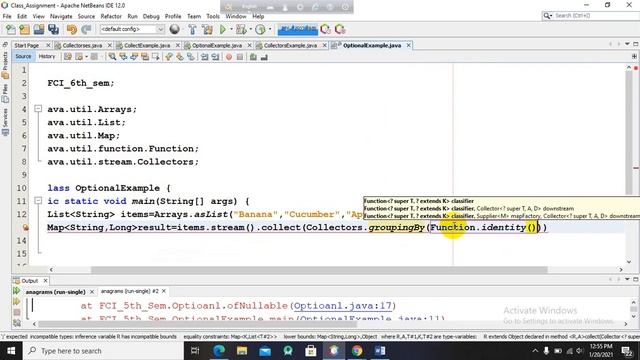Click the Profile Project clock icon

click(x=260, y=29)
